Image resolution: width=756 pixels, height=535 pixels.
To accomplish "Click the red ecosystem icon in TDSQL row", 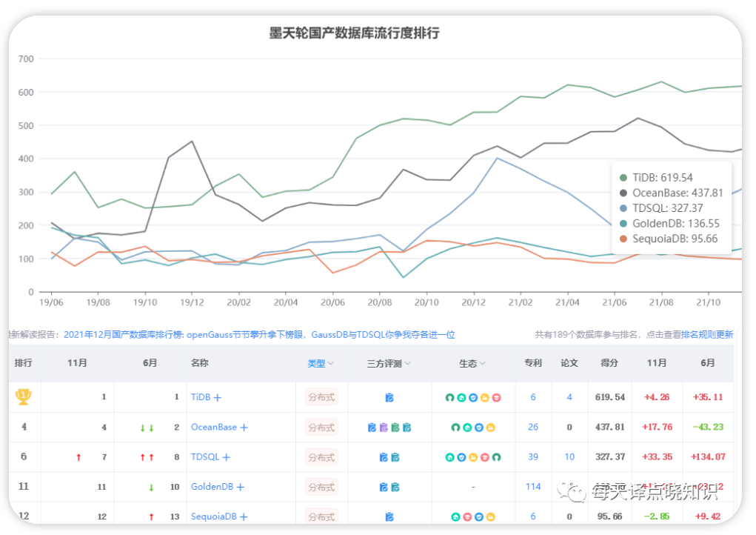I will click(x=484, y=457).
